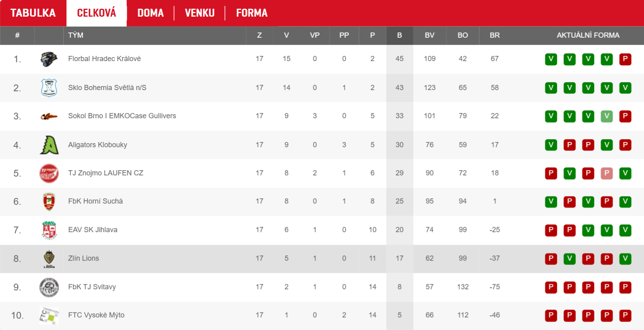This screenshot has width=644, height=330.
Task: Click the FbK TJ Svitavy logo
Action: pos(49,287)
